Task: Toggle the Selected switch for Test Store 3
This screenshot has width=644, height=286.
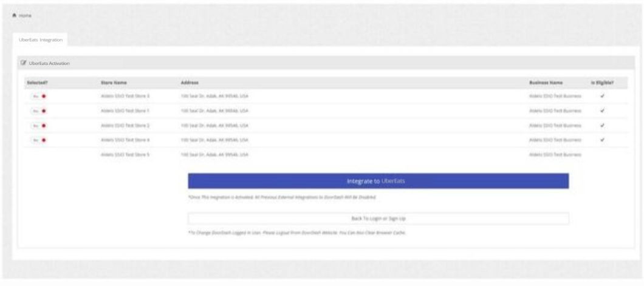Action: coord(39,96)
